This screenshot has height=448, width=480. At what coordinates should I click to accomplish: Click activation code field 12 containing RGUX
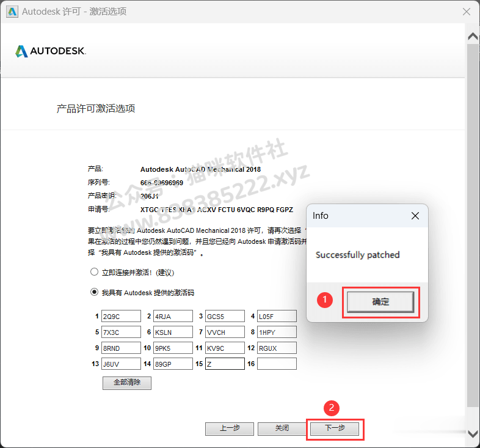(x=277, y=348)
